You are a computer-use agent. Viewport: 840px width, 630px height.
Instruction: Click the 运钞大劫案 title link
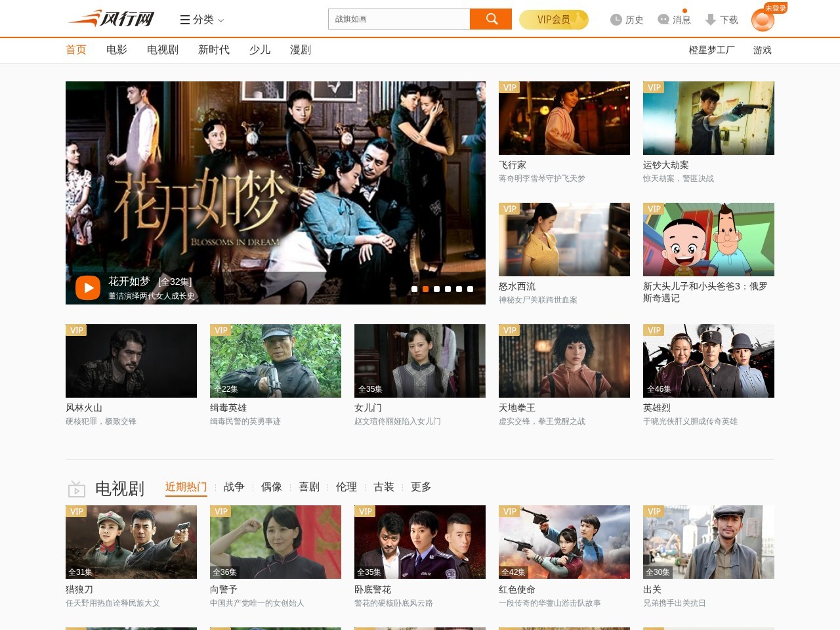tap(666, 165)
